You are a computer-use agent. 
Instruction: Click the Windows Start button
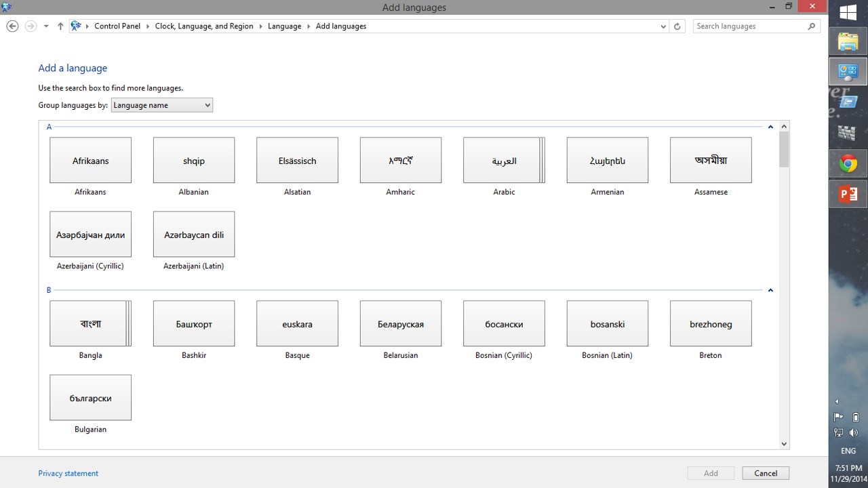point(848,13)
